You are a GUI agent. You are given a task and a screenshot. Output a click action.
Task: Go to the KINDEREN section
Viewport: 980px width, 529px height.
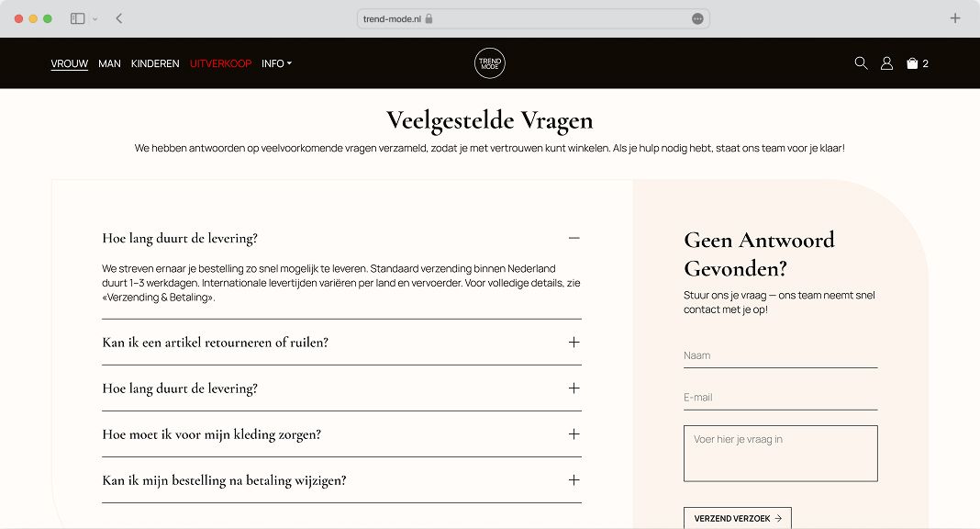point(155,63)
